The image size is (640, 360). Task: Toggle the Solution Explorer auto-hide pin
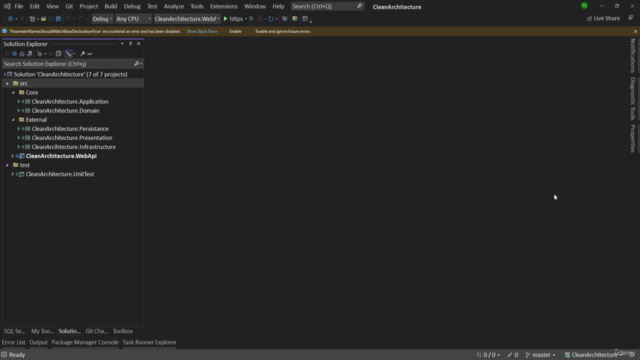coord(131,44)
